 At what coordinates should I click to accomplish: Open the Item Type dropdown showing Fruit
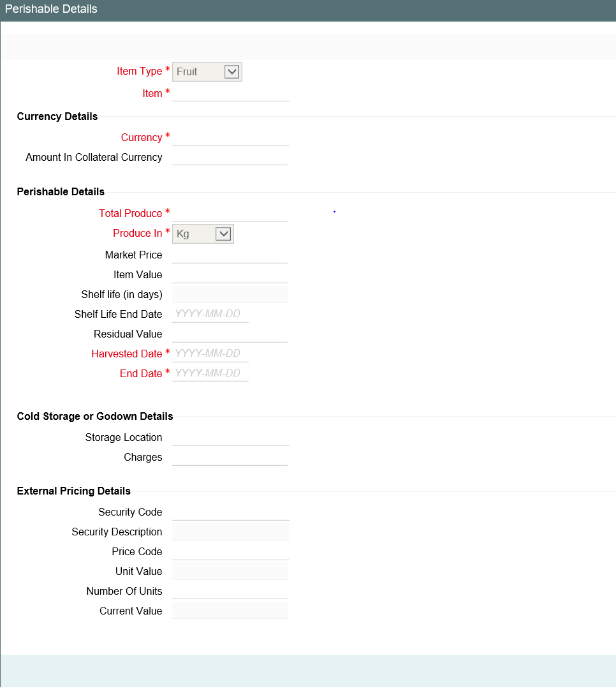tap(207, 71)
